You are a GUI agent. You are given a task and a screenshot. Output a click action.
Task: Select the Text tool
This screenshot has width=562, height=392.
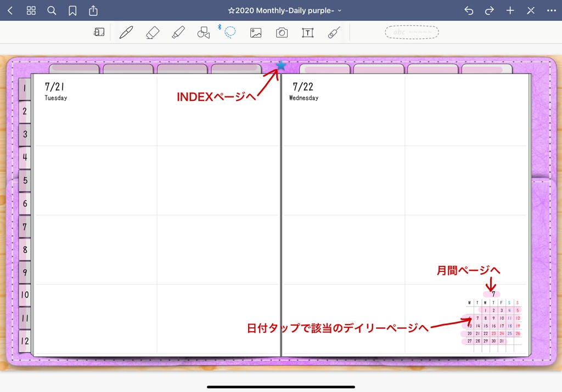(307, 32)
